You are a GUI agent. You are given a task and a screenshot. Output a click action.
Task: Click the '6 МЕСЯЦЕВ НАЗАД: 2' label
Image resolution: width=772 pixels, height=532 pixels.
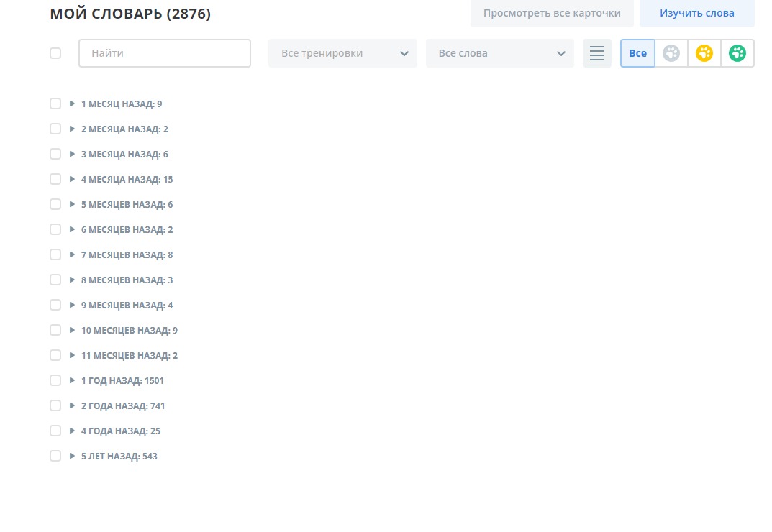127,230
